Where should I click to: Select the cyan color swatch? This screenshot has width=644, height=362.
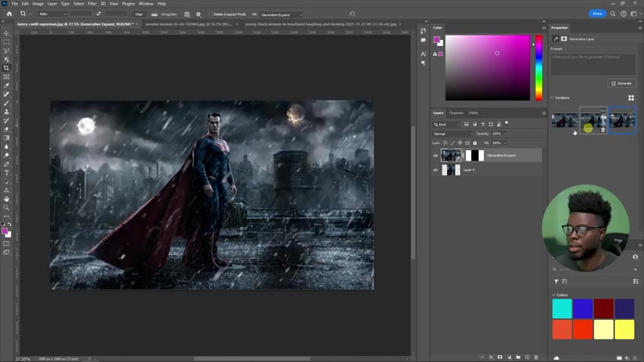coord(562,308)
